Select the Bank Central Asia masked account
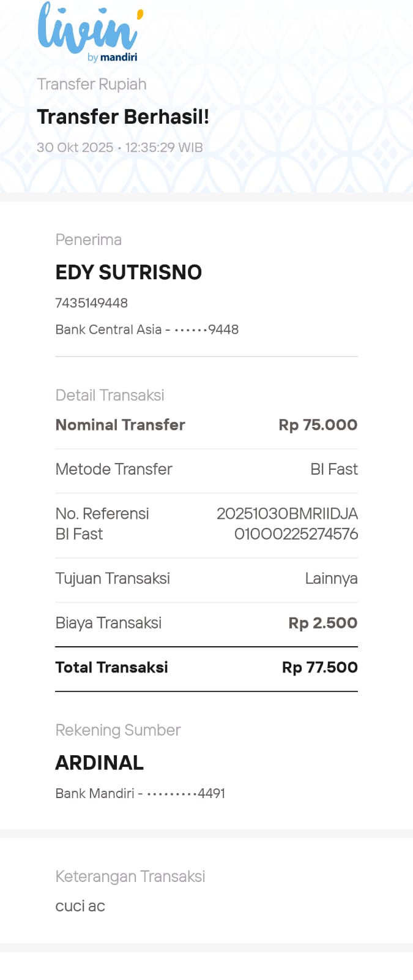 [x=147, y=330]
